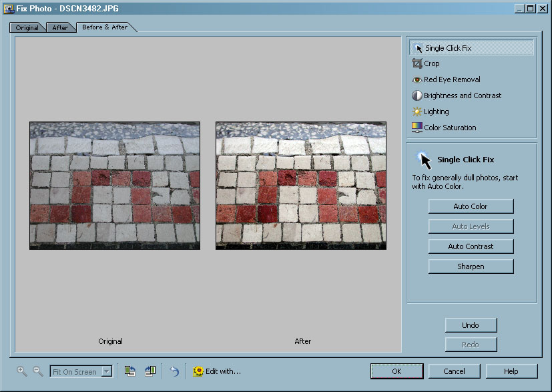Open the Edit with… menu
This screenshot has width=552, height=392.
pyautogui.click(x=217, y=371)
